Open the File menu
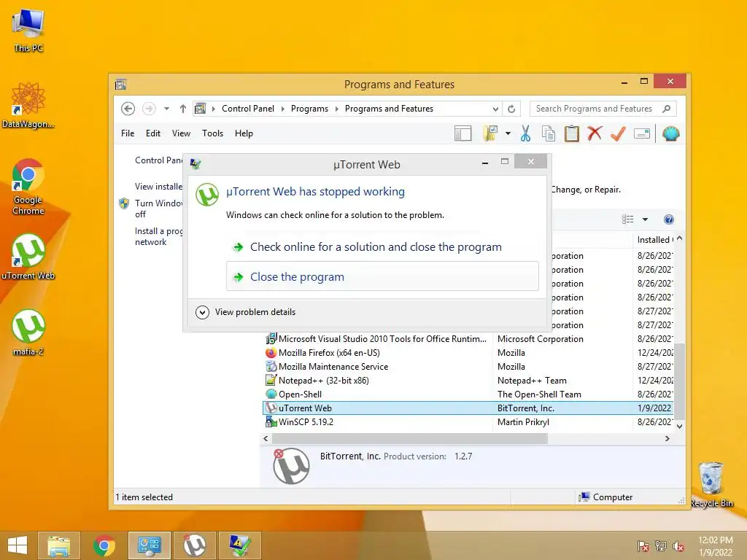Viewport: 747px width, 560px height. click(128, 133)
